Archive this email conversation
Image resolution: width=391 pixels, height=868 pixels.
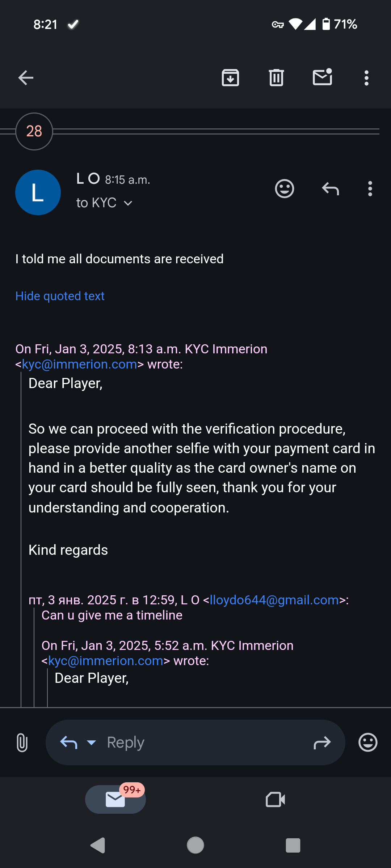tap(230, 78)
